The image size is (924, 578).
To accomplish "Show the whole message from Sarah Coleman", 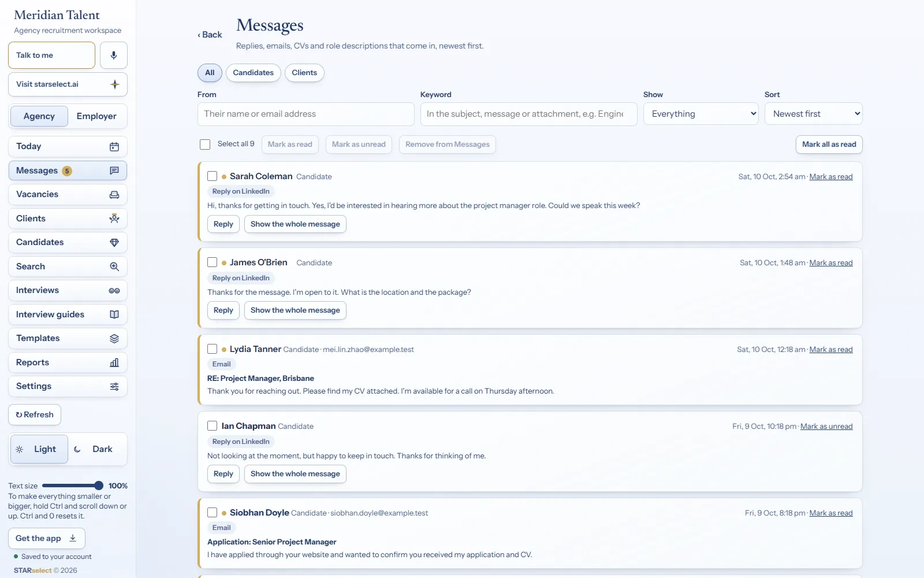I will click(x=295, y=224).
